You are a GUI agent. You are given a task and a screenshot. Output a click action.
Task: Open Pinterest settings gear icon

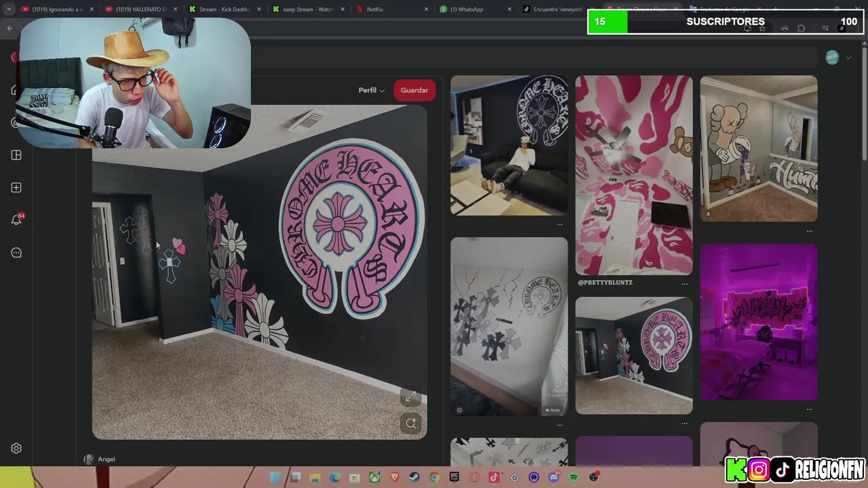pos(16,448)
